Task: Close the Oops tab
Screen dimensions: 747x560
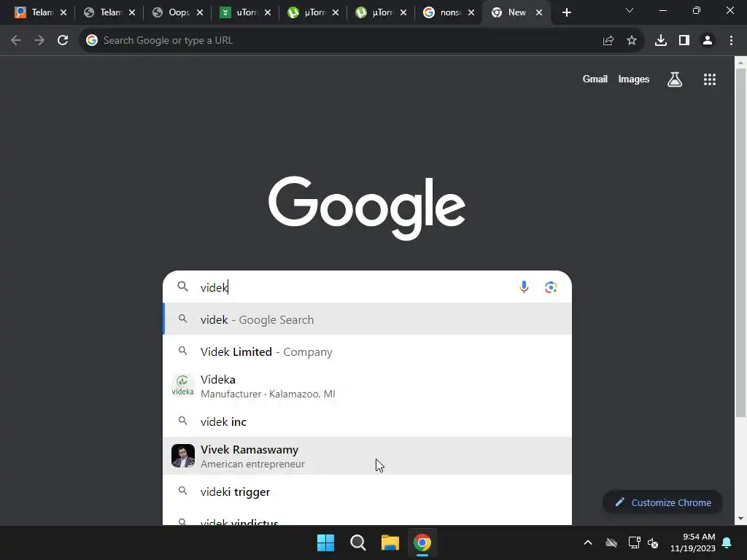Action: point(200,12)
